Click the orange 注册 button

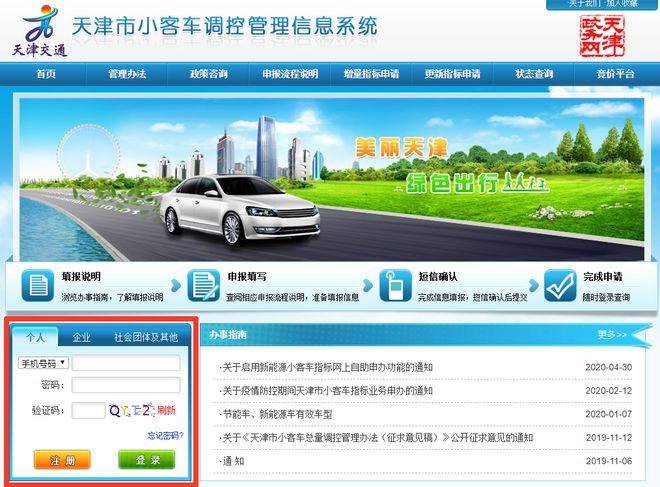coord(62,460)
